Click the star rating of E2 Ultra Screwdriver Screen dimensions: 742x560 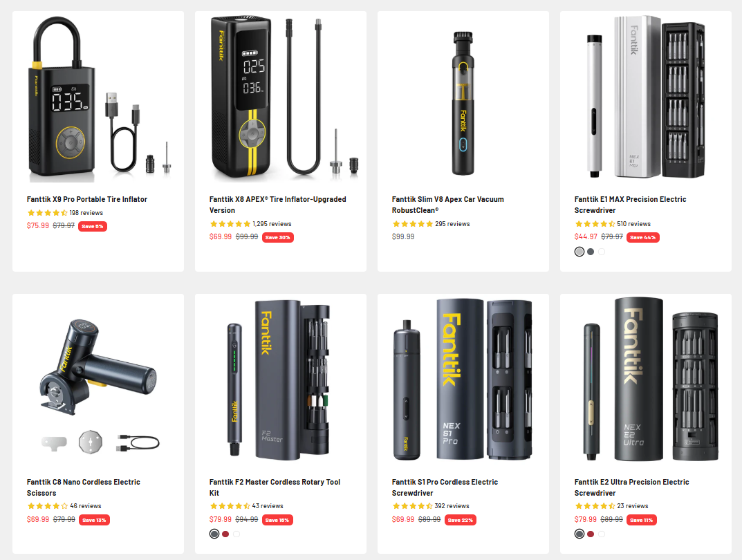click(595, 505)
